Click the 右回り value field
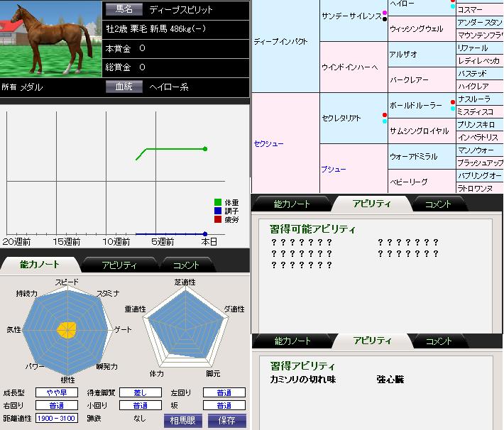Image resolution: width=504 pixels, height=430 pixels. tap(57, 405)
